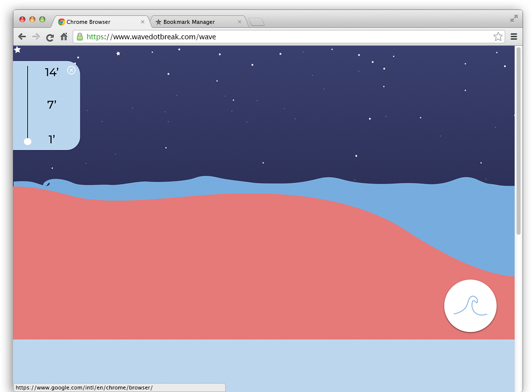
Task: Click the red close window button
Action: (22, 19)
